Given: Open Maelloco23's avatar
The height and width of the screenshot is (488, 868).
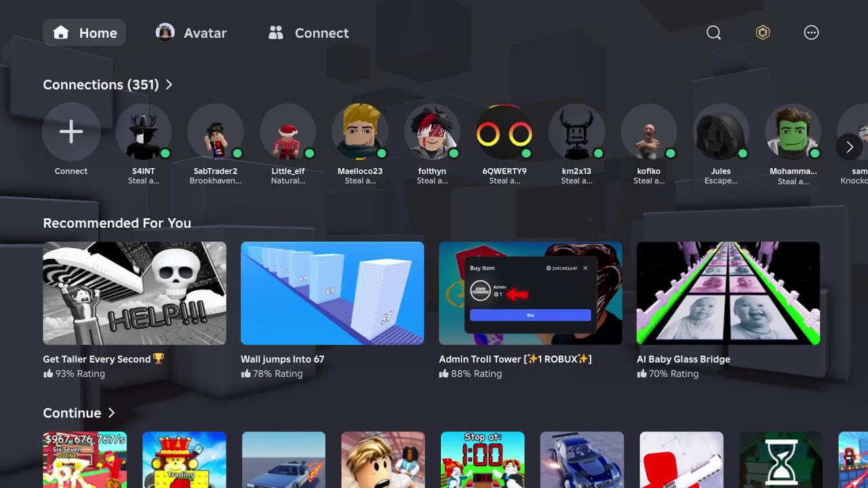Looking at the screenshot, I should pos(360,132).
